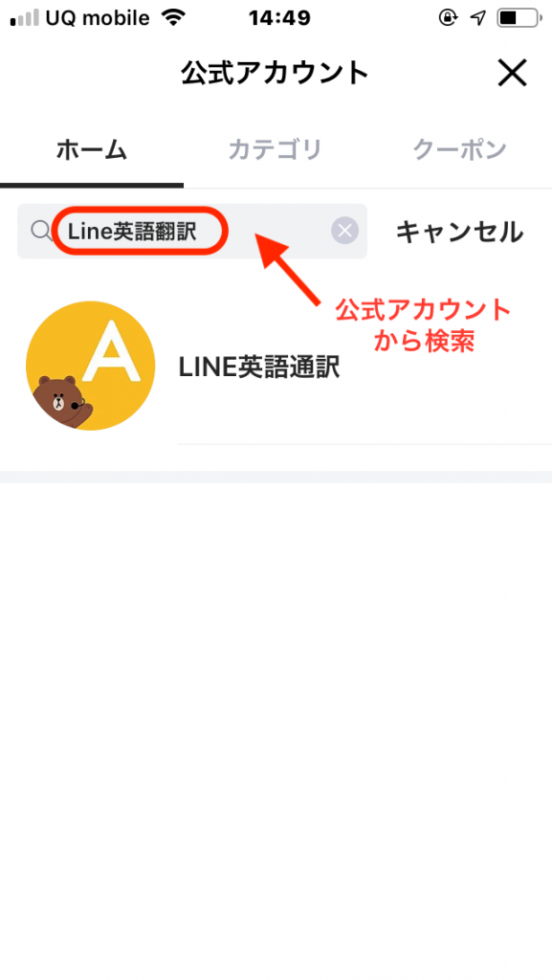Open the LINE英語通訳 account avatar
Screen dimensions: 552x980
pos(91,366)
